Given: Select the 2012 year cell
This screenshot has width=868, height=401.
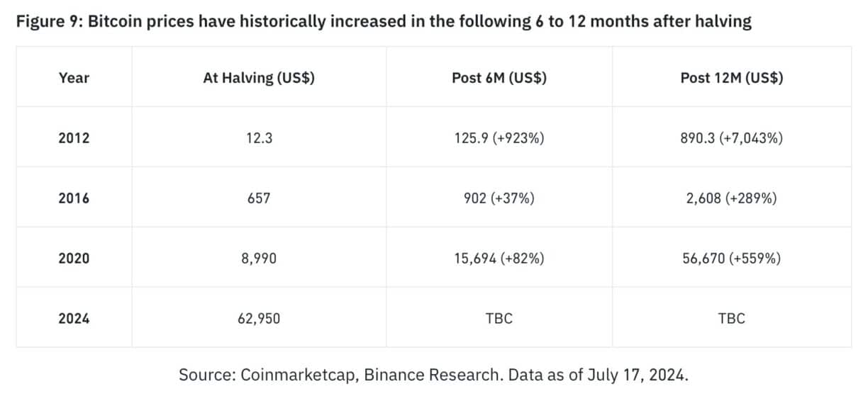Looking at the screenshot, I should [x=74, y=138].
